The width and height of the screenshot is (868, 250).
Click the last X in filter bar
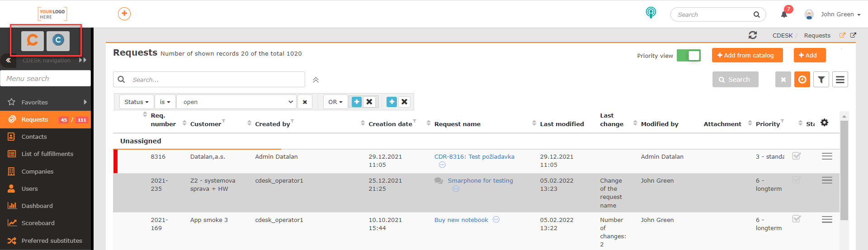click(x=405, y=102)
